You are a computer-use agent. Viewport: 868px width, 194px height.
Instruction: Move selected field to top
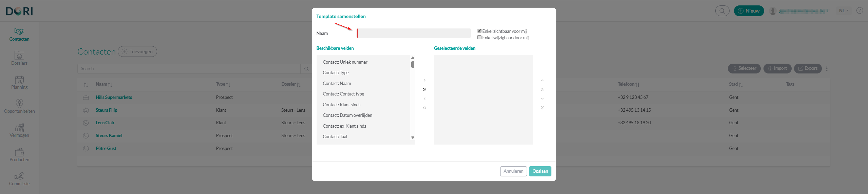tap(542, 89)
